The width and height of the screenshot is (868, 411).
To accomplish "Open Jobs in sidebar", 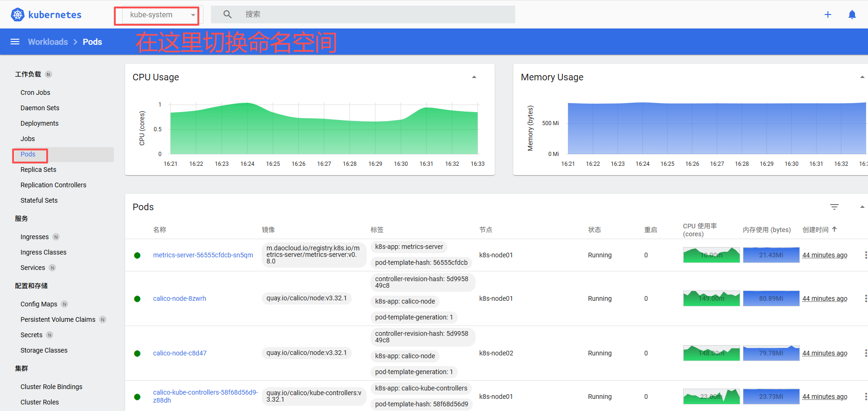I will click(28, 139).
